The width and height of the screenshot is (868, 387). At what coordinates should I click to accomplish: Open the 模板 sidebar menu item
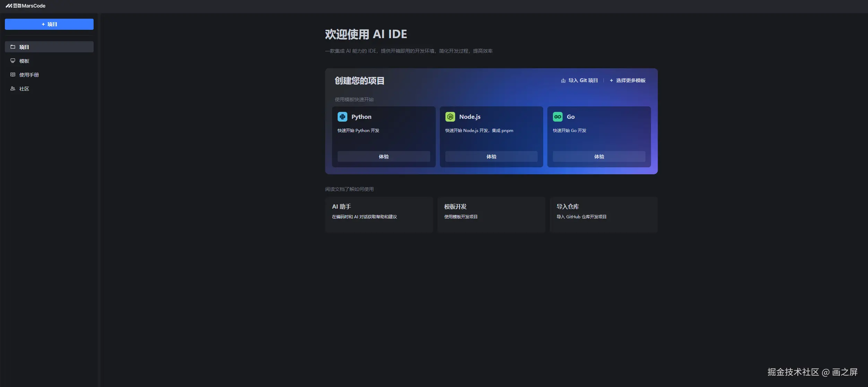coord(24,61)
